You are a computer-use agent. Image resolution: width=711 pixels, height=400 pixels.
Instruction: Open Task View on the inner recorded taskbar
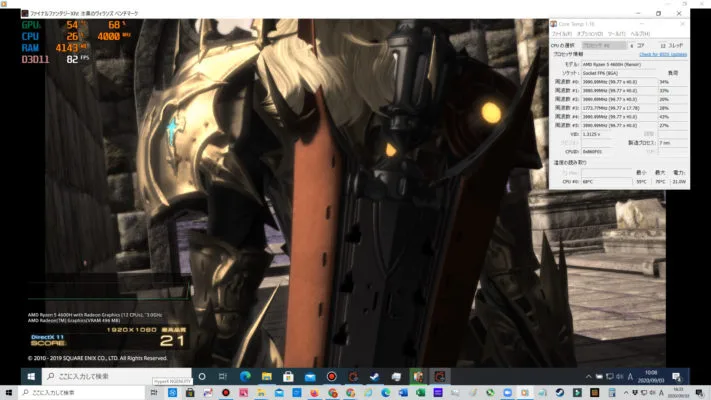[x=223, y=376]
